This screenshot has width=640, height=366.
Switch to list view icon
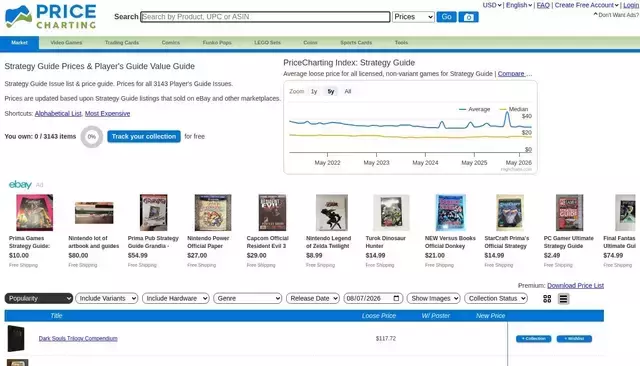click(563, 299)
